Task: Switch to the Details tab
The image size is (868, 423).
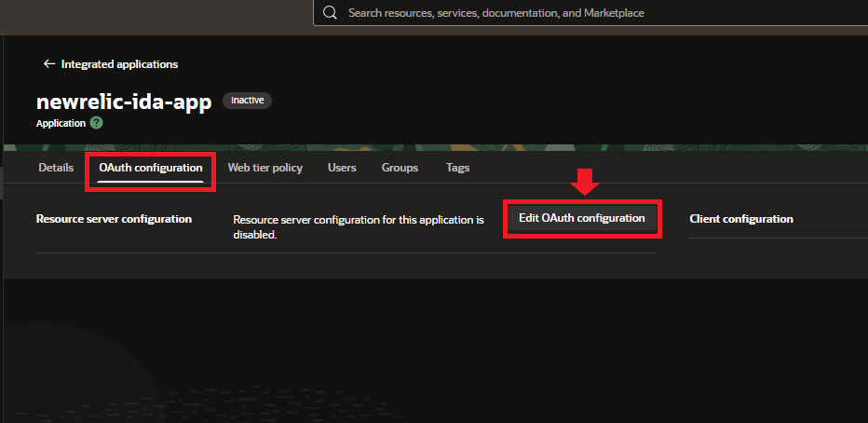Action: pyautogui.click(x=56, y=168)
